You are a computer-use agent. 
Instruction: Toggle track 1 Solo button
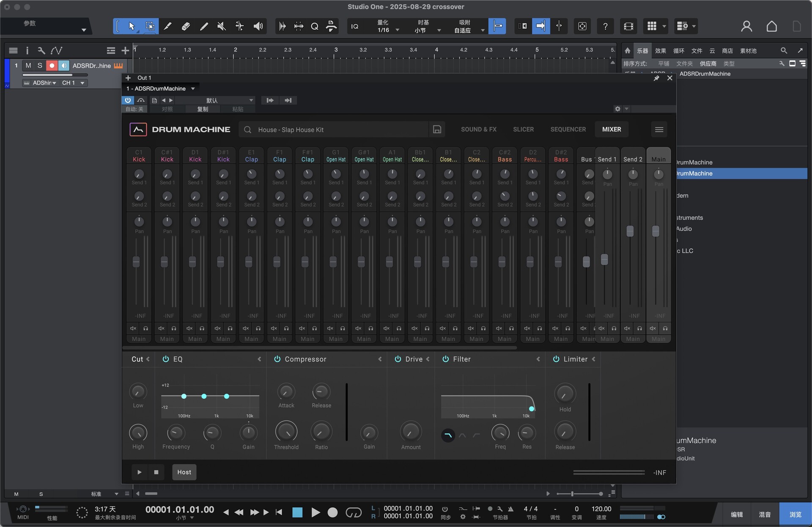coord(40,66)
